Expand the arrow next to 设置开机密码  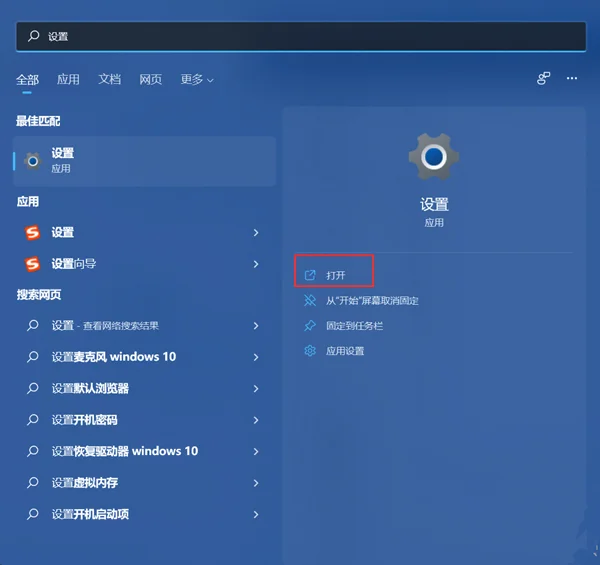coord(256,420)
